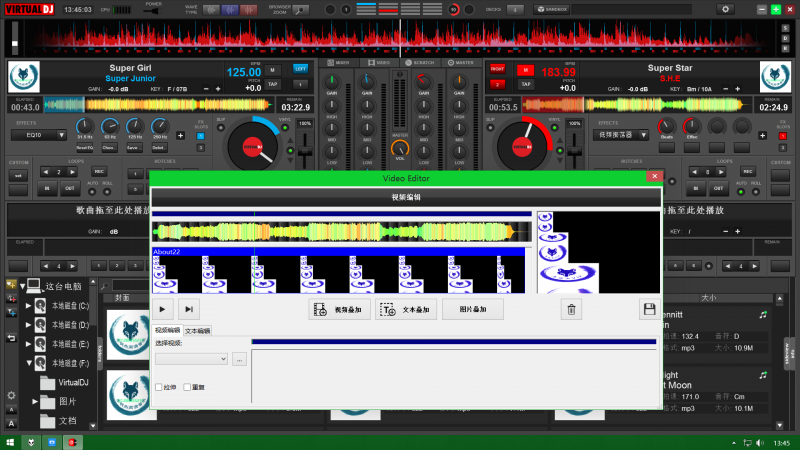Expand the 这台电脑 tree node
Screen dimensions: 800x450
22,286
